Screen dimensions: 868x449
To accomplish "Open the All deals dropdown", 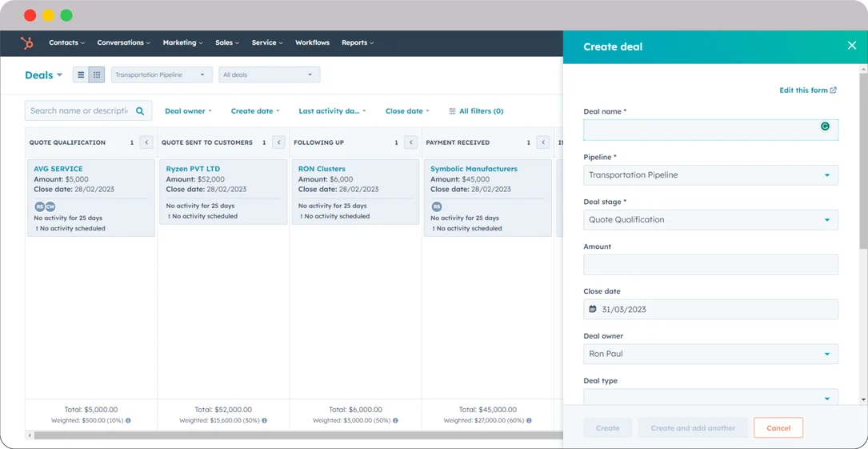I will coord(269,74).
